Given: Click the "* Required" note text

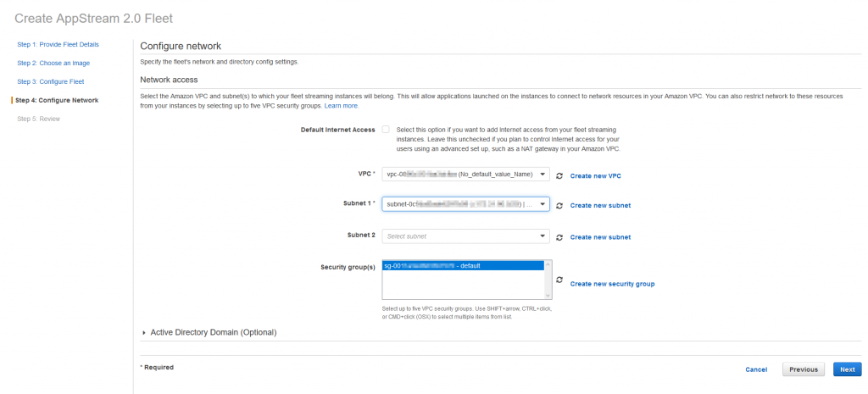Looking at the screenshot, I should point(157,367).
